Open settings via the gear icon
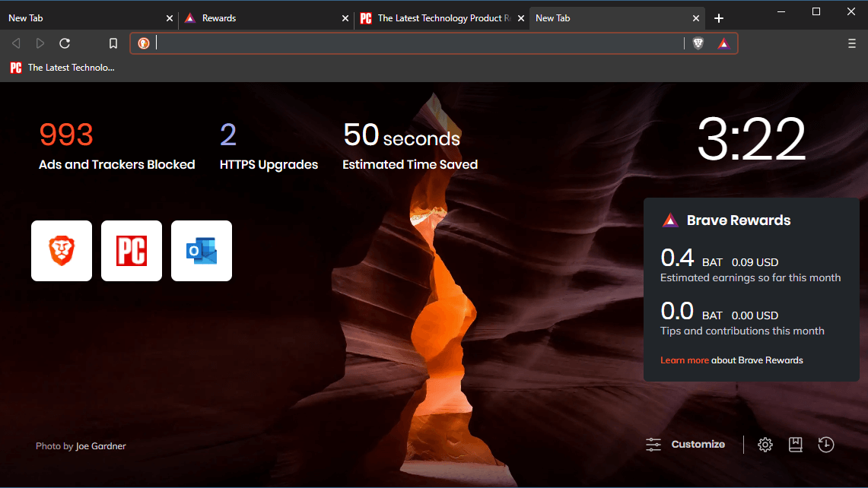Image resolution: width=868 pixels, height=488 pixels. tap(765, 444)
